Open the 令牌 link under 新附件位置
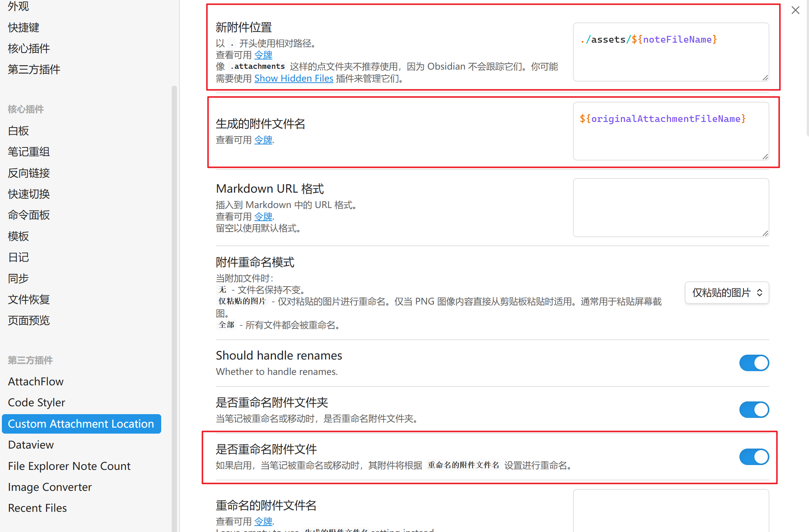This screenshot has width=809, height=532. point(263,55)
